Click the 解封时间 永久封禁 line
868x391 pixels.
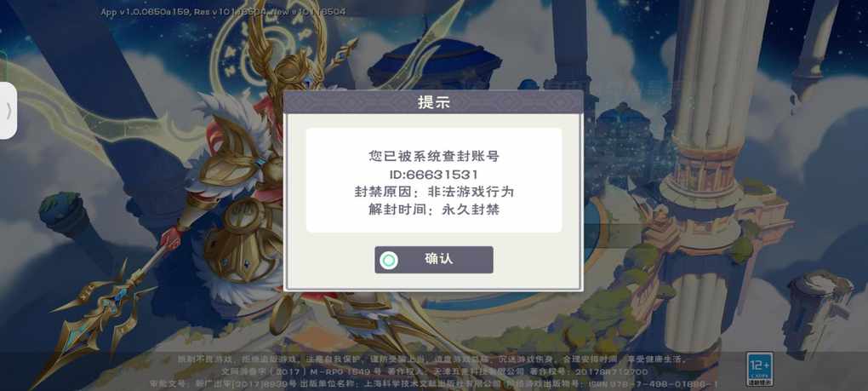(434, 210)
